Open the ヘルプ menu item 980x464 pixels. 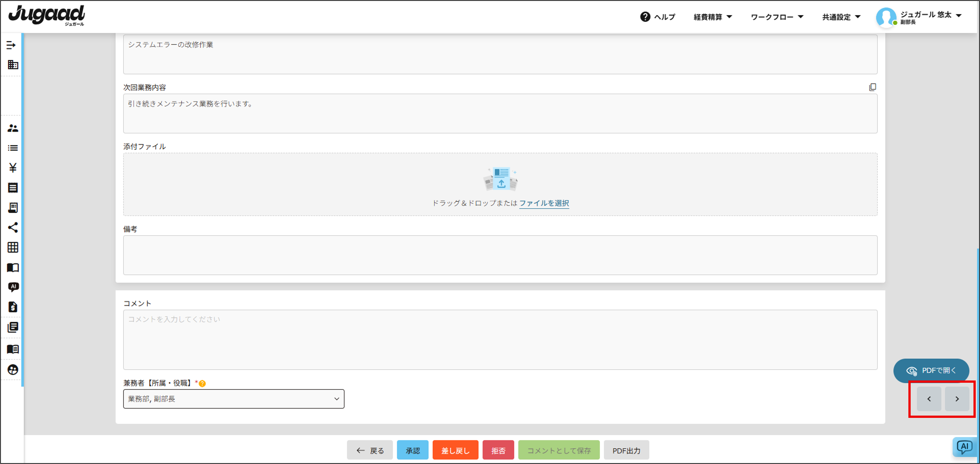click(658, 17)
